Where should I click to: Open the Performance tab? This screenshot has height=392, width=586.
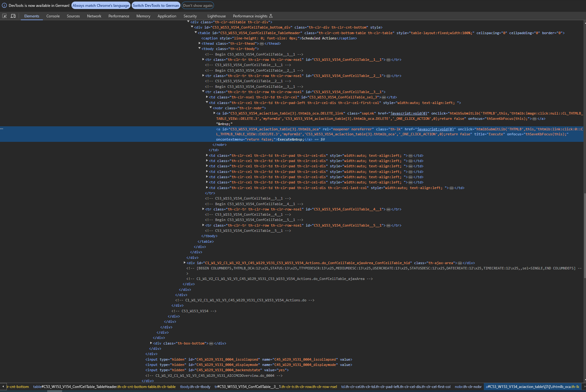[119, 16]
